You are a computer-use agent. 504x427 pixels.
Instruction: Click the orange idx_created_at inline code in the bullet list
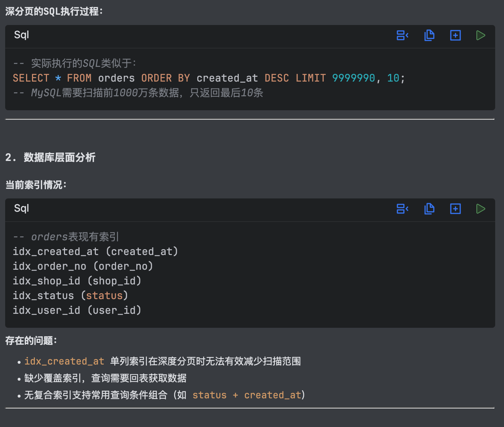tap(64, 361)
